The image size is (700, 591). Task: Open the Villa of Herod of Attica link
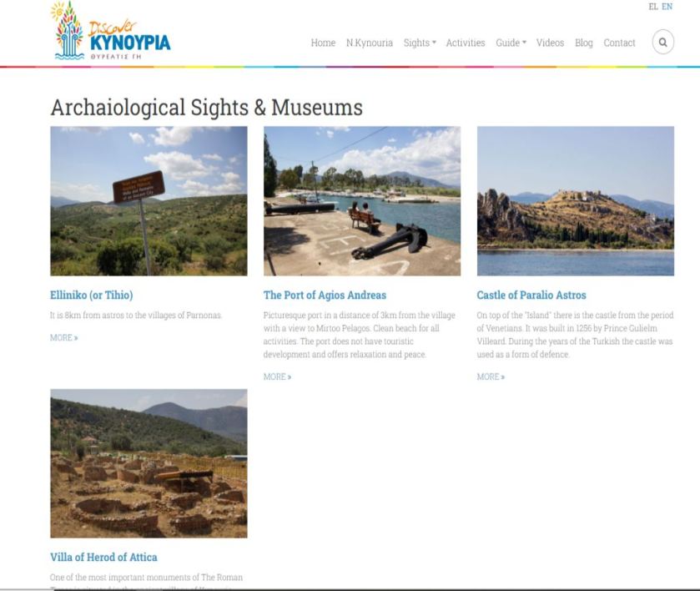(103, 557)
